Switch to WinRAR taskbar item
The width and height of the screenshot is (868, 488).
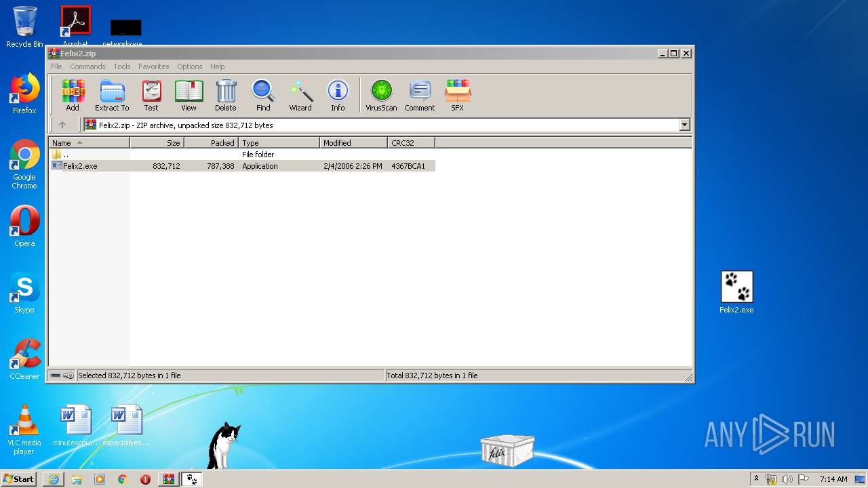coord(168,479)
